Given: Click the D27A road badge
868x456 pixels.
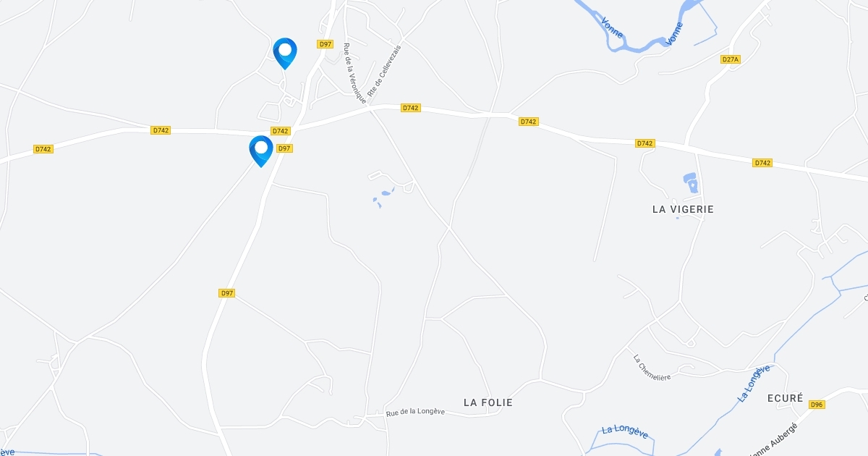Looking at the screenshot, I should click(731, 59).
